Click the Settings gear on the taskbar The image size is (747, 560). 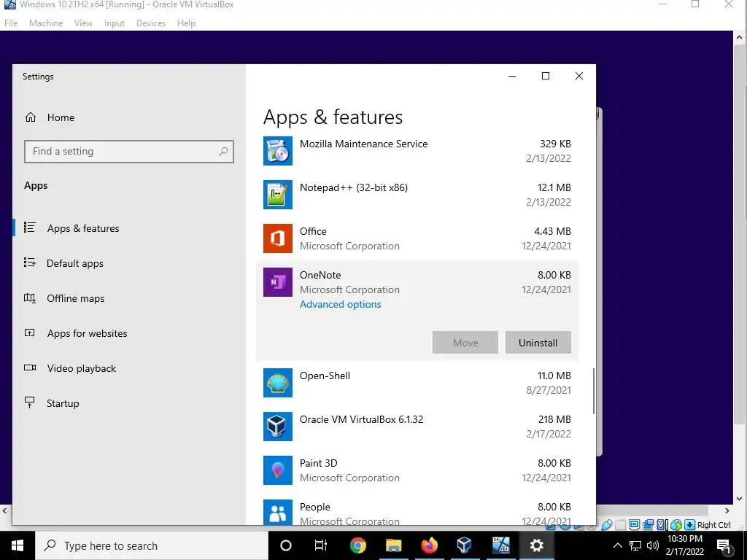[x=536, y=545]
